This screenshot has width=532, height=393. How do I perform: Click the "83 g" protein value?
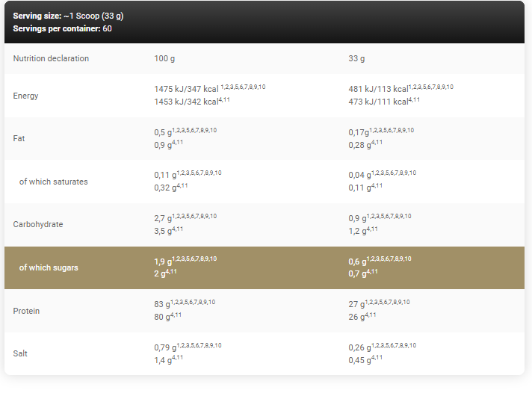point(163,304)
